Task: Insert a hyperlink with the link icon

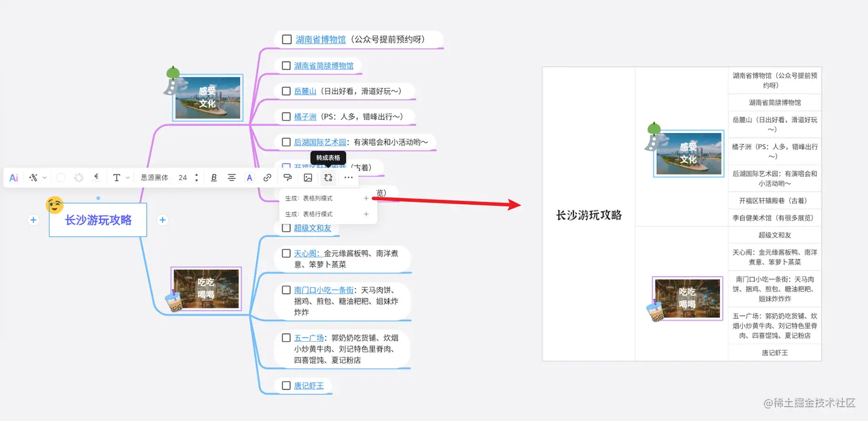Action: tap(268, 178)
